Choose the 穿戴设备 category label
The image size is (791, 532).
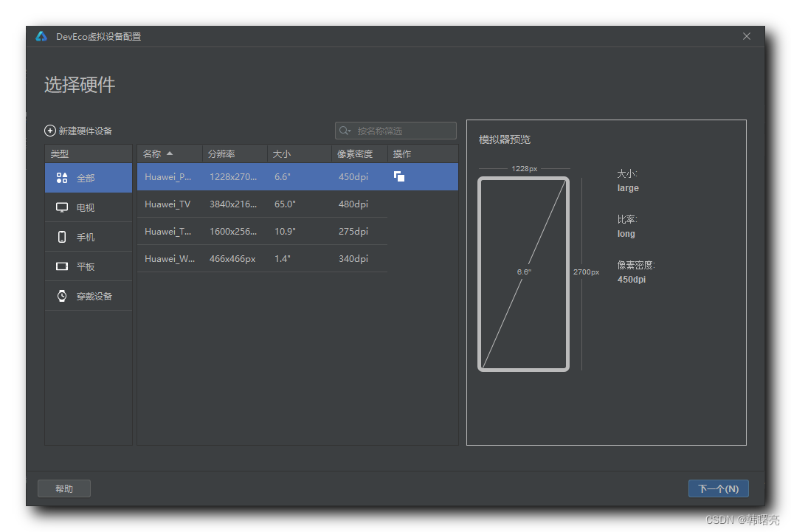[94, 296]
